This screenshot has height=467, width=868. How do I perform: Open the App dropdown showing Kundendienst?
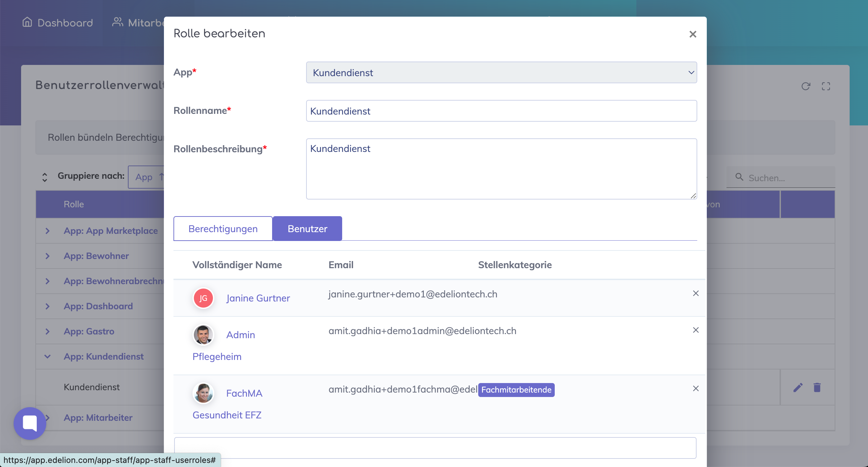pos(501,72)
